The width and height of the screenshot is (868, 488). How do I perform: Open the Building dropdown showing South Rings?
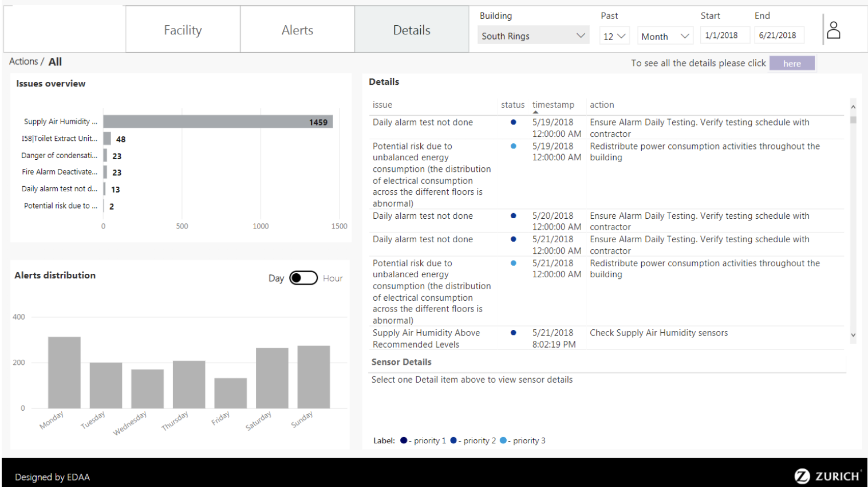click(533, 36)
